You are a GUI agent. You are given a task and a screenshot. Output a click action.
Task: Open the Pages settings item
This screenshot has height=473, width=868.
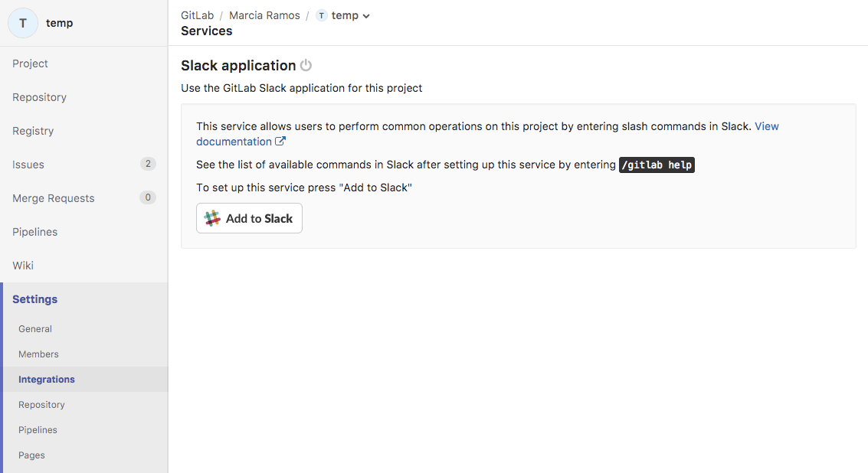(31, 455)
